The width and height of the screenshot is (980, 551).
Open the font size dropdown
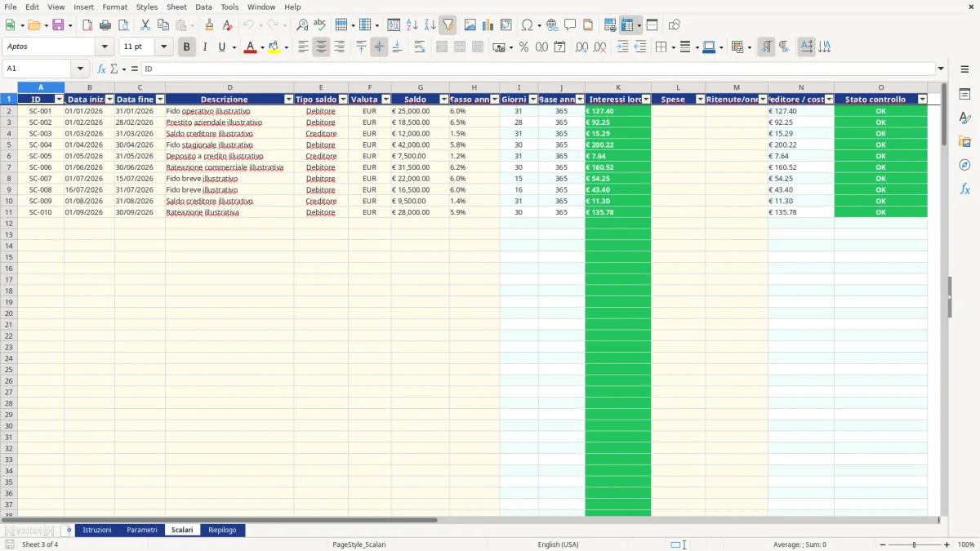coord(163,47)
